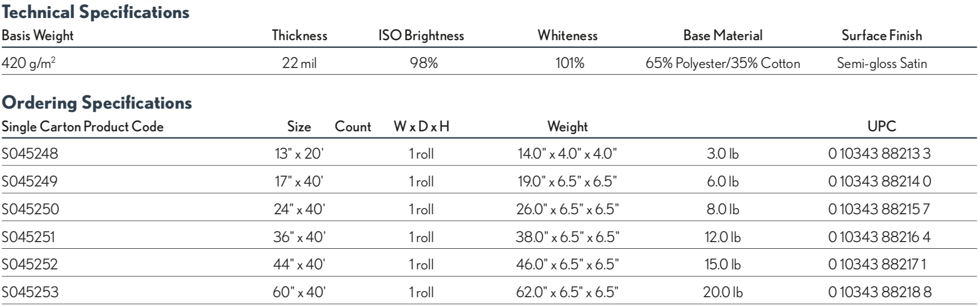Select the ISO Brightness column header
The width and height of the screenshot is (980, 307).
pos(421,36)
